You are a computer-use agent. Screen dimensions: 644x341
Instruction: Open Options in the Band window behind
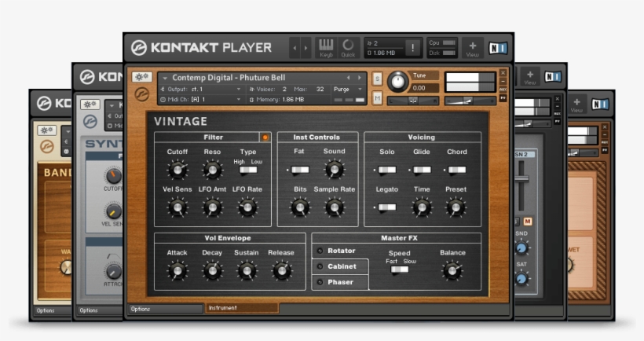[x=52, y=310]
